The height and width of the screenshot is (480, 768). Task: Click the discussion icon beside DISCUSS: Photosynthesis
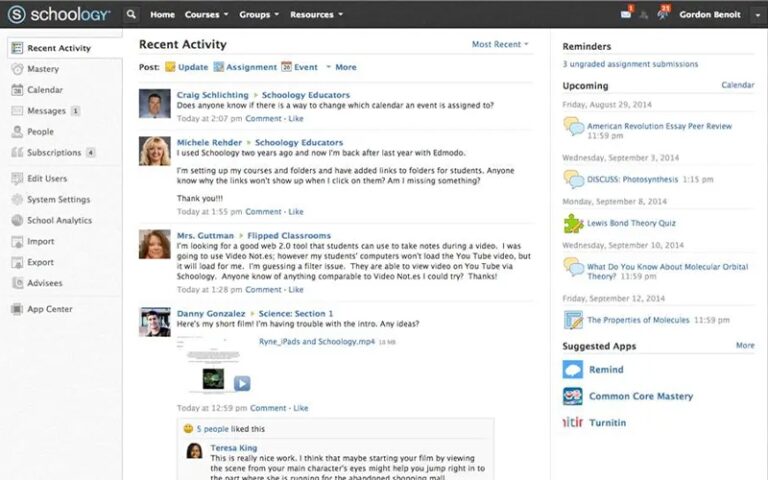(573, 179)
